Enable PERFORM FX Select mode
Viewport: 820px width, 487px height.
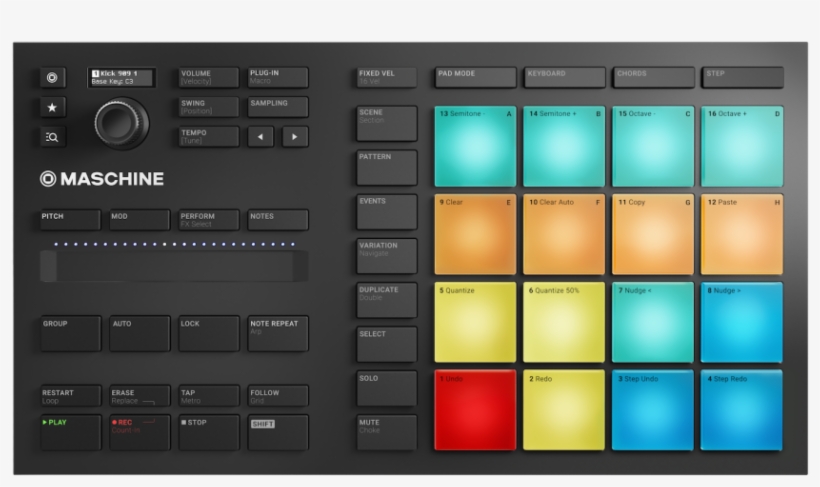tap(209, 220)
